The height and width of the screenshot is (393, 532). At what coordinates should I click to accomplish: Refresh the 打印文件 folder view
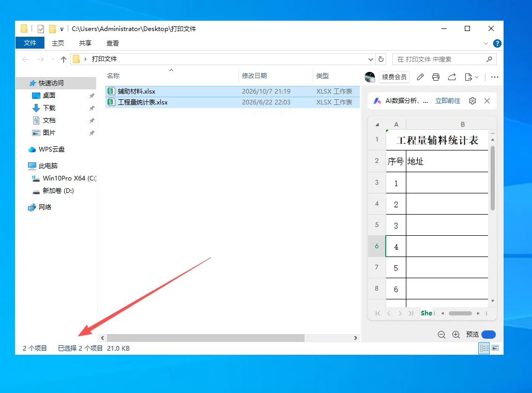click(x=381, y=59)
